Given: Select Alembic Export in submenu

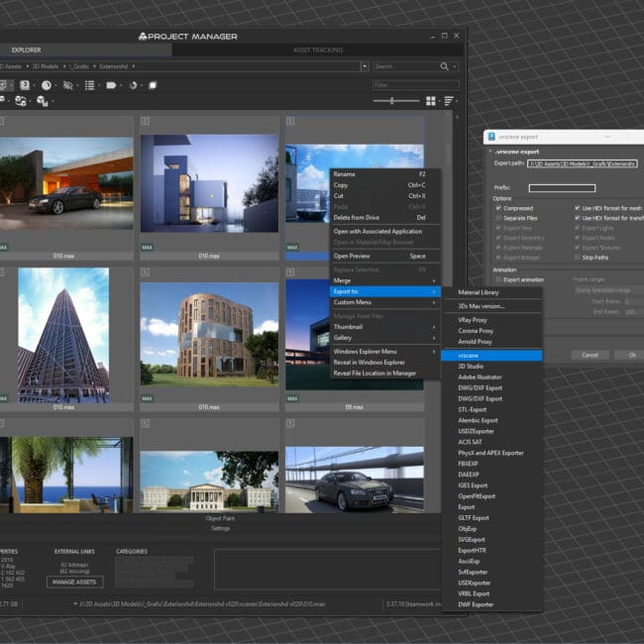Looking at the screenshot, I should 491,420.
